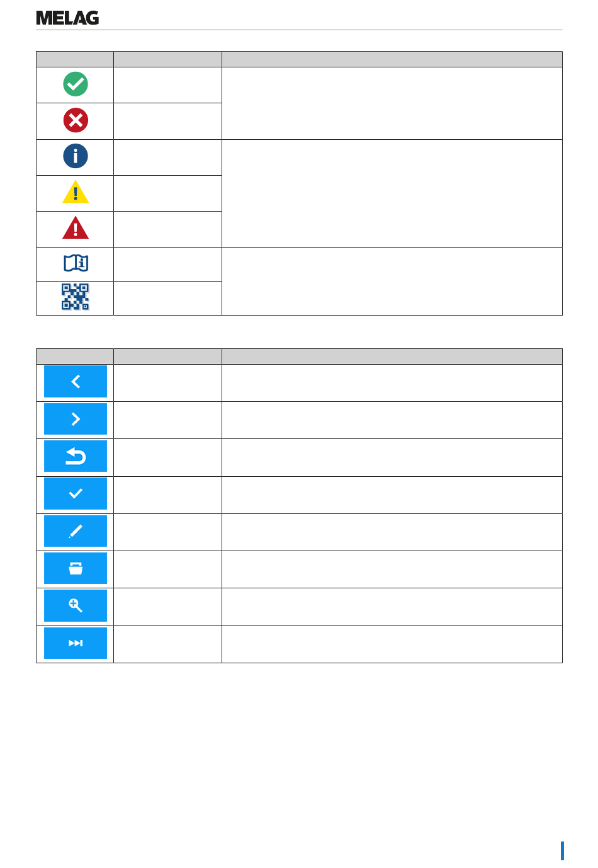The image size is (598, 868).
Task: Click the second table's gray header row
Action: (x=299, y=357)
